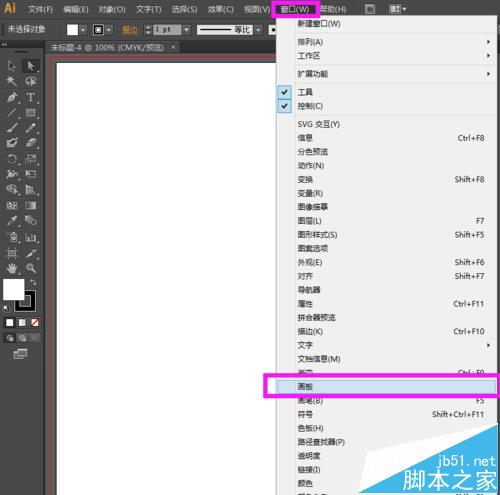500x495 pixels.
Task: Set the paint mode to Gradient
Action: tap(22, 323)
